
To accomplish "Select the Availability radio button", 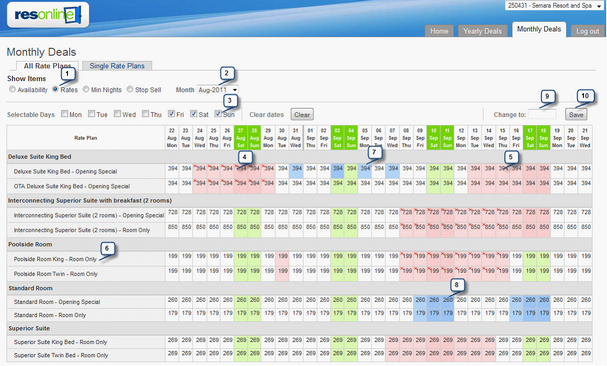I will [12, 89].
